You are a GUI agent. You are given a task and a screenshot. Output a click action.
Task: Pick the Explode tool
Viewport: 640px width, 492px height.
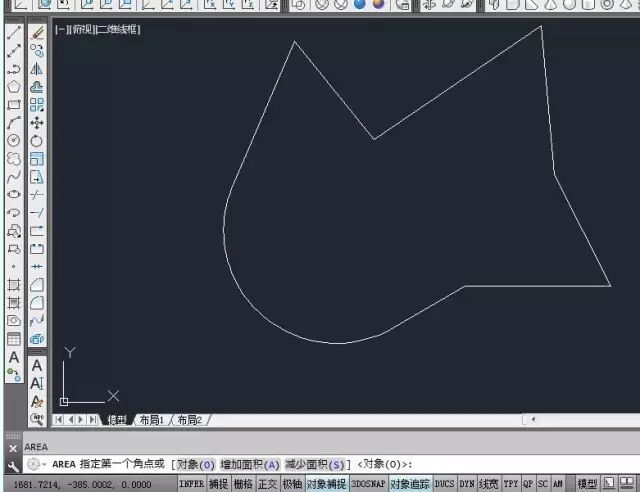pos(37,338)
